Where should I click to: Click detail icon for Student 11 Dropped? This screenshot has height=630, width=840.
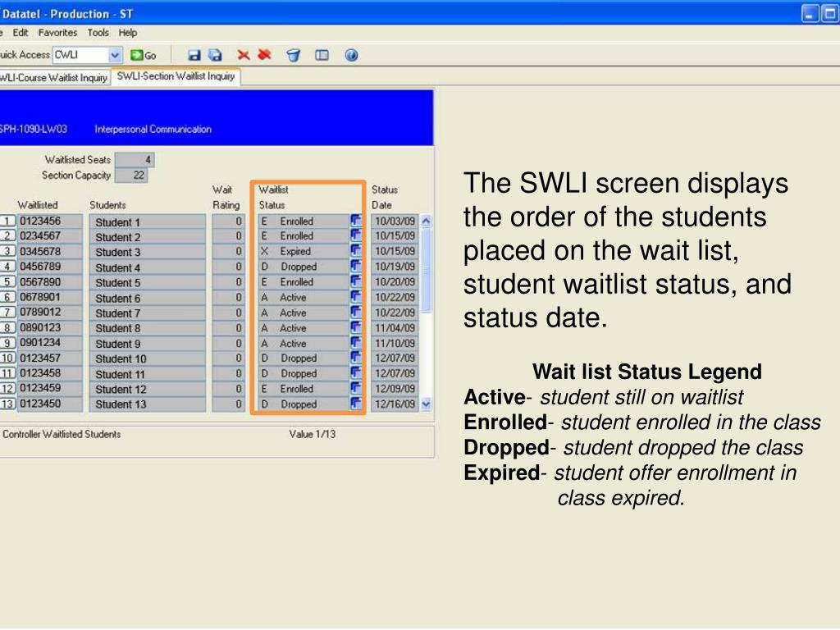(x=356, y=373)
